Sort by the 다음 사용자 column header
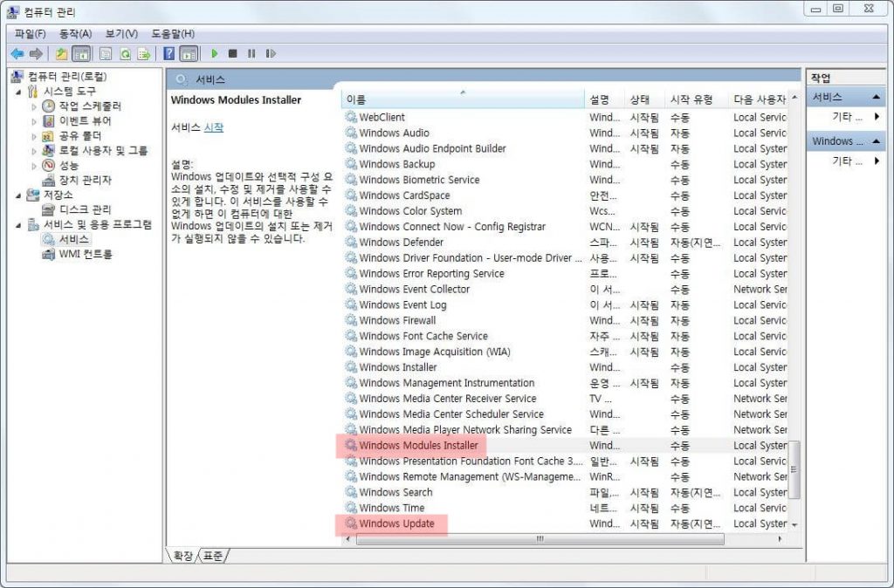This screenshot has height=588, width=894. [759, 99]
